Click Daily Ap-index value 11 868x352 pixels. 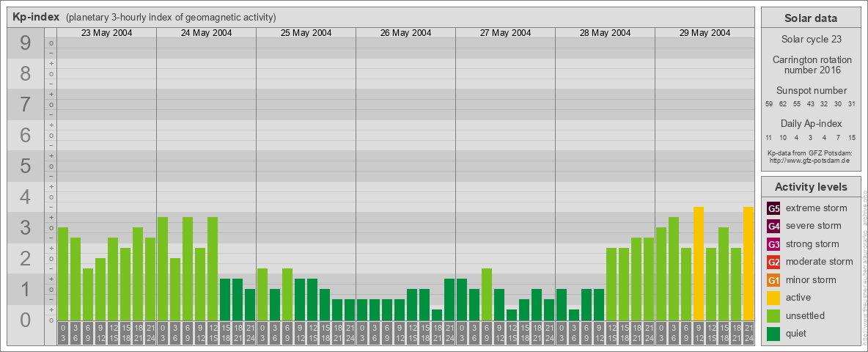click(770, 137)
